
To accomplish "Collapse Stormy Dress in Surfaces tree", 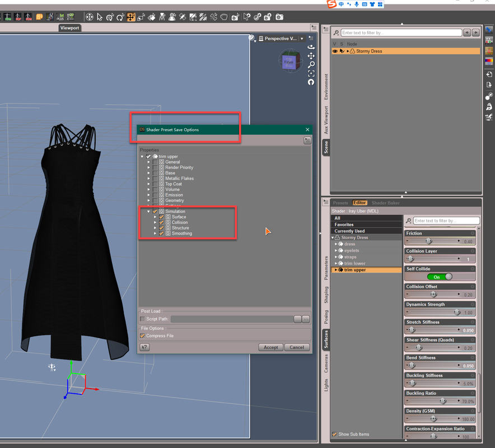I will [333, 237].
